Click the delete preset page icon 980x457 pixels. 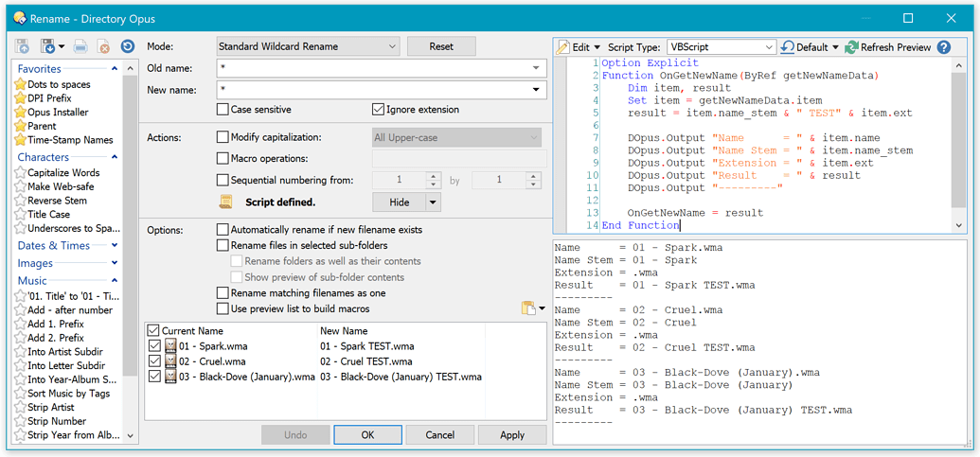point(104,45)
